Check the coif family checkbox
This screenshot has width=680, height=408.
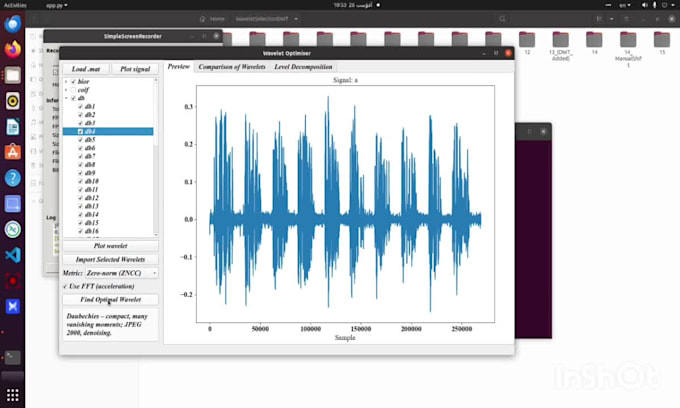point(73,90)
